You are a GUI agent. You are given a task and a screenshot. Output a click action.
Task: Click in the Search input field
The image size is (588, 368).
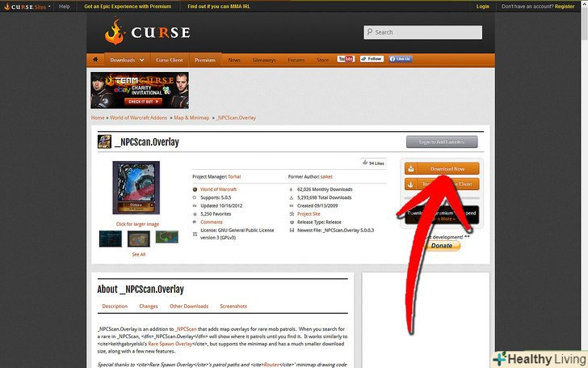tap(423, 32)
